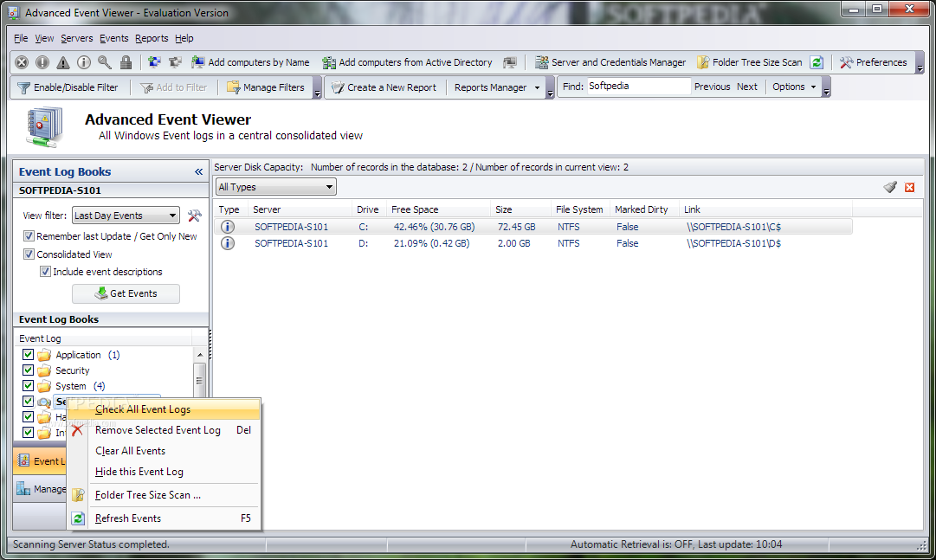
Task: Click Create a New Report
Action: point(384,87)
